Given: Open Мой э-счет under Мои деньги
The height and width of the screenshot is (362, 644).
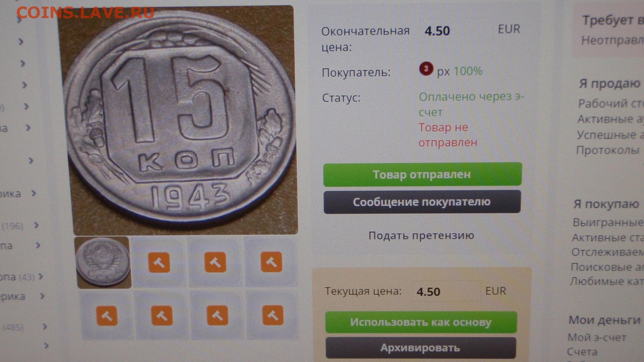Looking at the screenshot, I should click(597, 337).
